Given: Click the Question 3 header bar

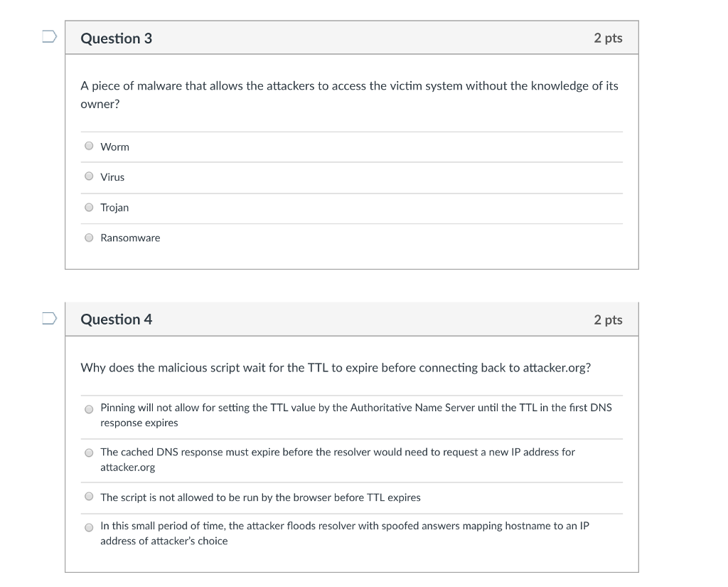Looking at the screenshot, I should (x=351, y=38).
